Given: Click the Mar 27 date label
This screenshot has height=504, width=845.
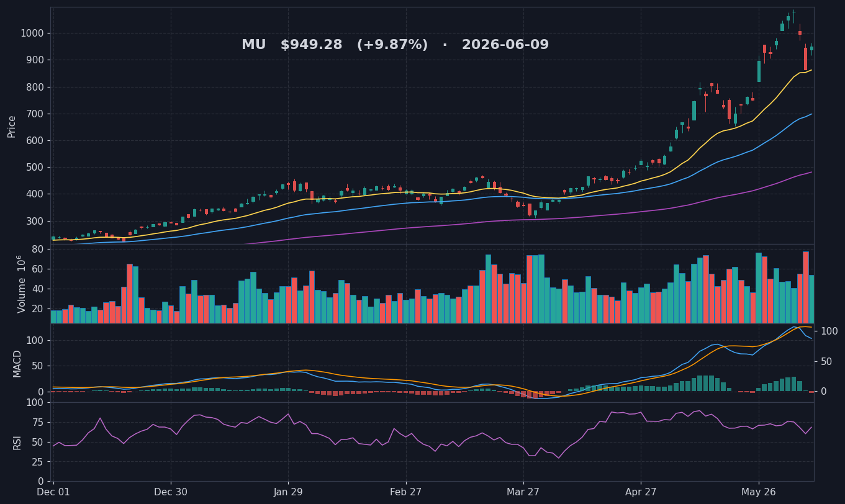Looking at the screenshot, I should coord(523,492).
